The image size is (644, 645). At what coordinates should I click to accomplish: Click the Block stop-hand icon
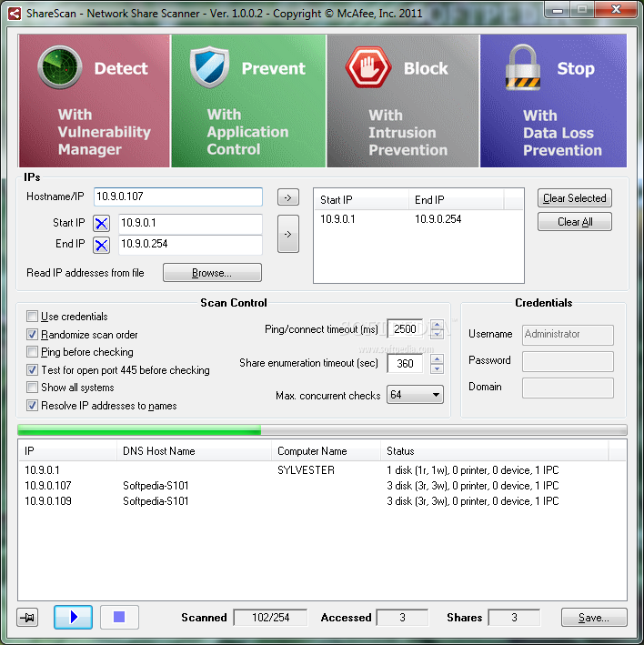[368, 67]
